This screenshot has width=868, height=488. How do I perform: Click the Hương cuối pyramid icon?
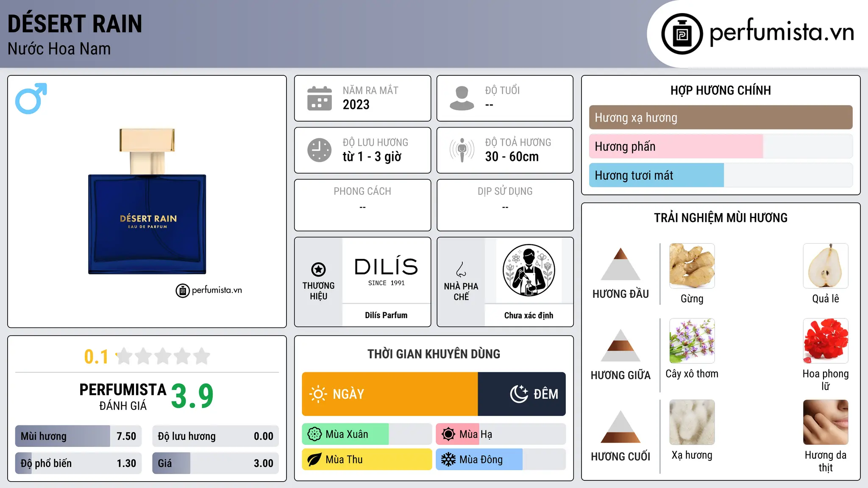(620, 427)
